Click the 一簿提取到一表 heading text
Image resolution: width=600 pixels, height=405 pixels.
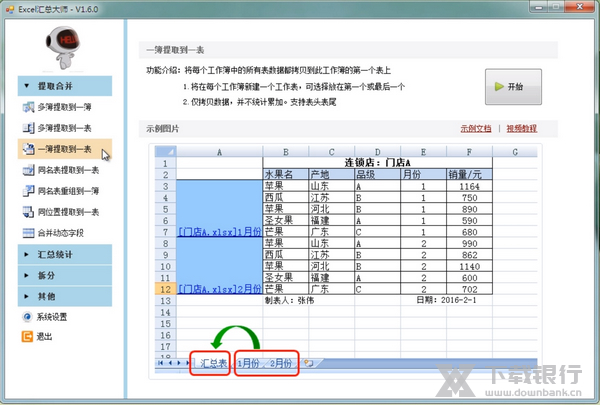(175, 50)
